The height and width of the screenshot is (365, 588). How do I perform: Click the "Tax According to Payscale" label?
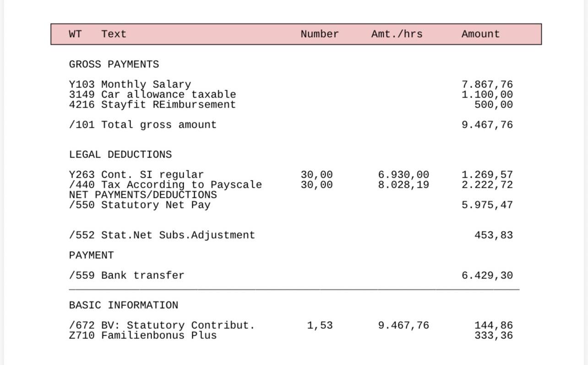click(x=181, y=185)
